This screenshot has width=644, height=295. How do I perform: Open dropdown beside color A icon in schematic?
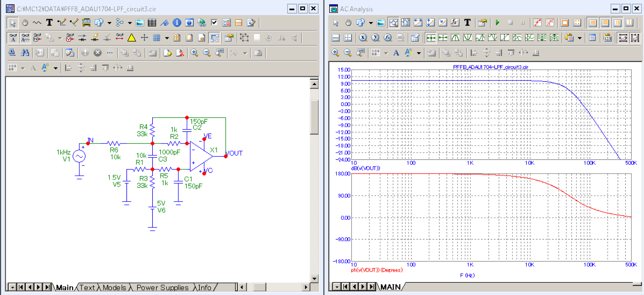pos(55,68)
